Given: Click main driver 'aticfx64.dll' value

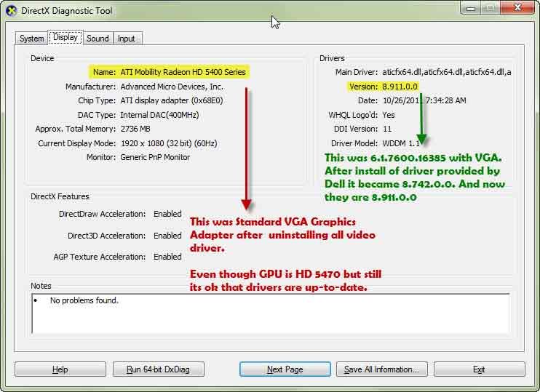Looking at the screenshot, I should [x=447, y=72].
